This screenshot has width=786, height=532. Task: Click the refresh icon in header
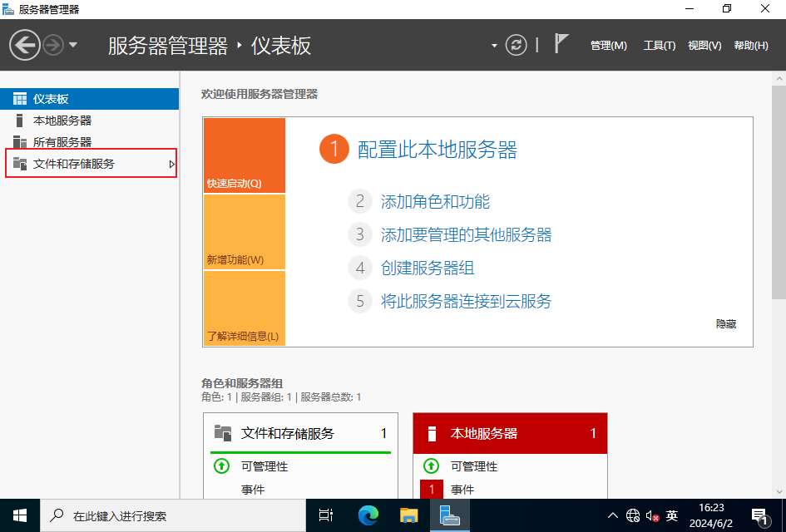point(517,45)
